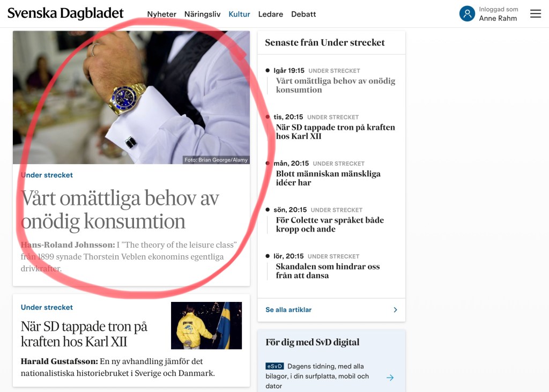Click the Svenska Dagbladet logo
549x392 pixels.
(x=65, y=13)
